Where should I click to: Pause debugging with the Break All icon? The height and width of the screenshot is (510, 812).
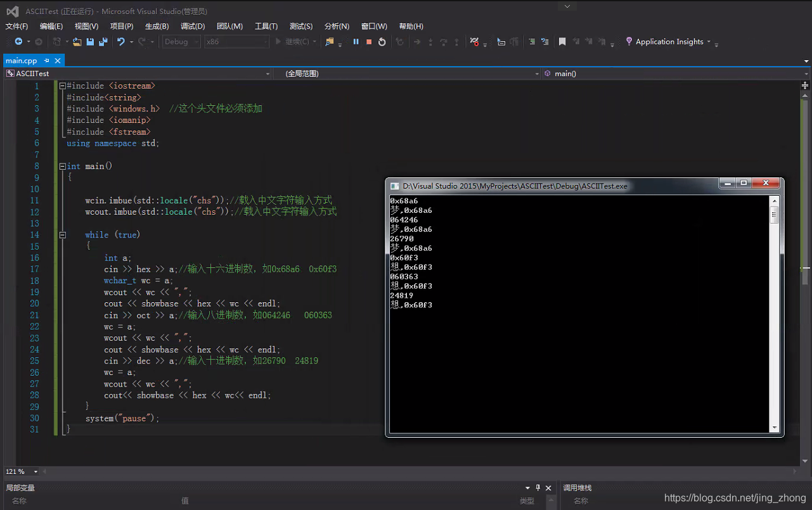(x=356, y=42)
